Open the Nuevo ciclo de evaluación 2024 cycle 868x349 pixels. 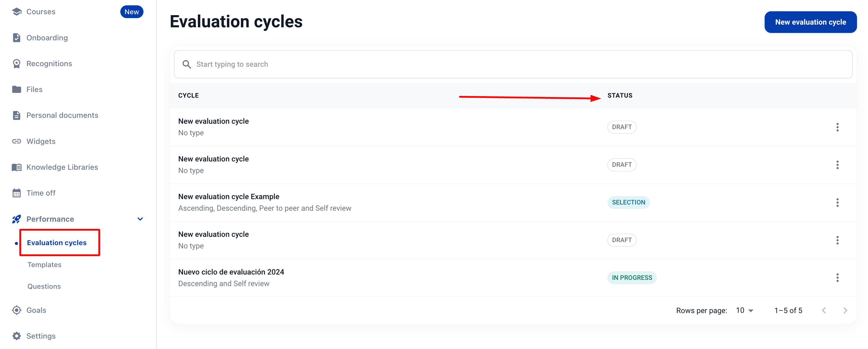pyautogui.click(x=231, y=272)
